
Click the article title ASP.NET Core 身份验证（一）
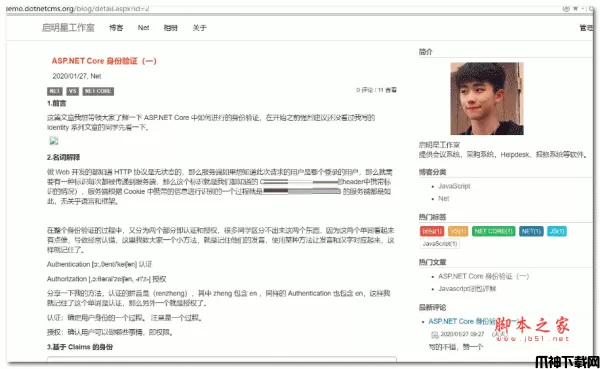[x=104, y=61]
